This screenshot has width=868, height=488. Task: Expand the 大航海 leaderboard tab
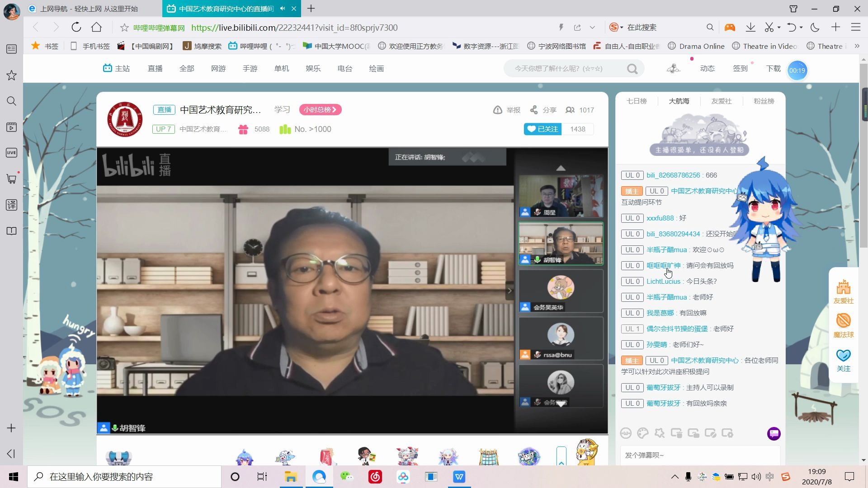point(679,101)
